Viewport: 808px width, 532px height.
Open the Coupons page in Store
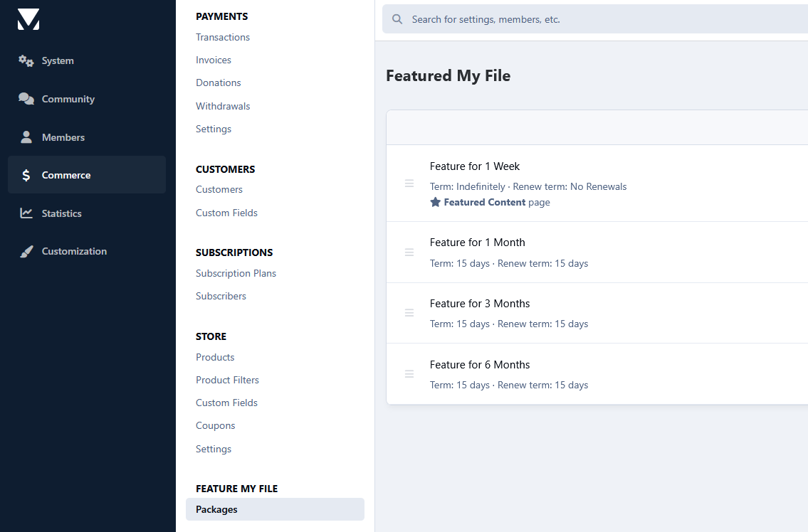(x=216, y=426)
